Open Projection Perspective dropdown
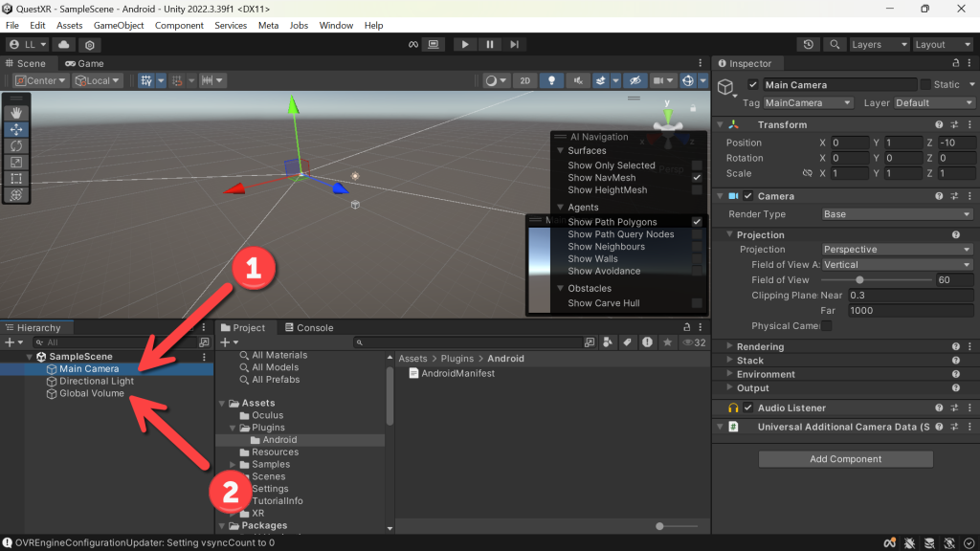The height and width of the screenshot is (551, 980). (897, 250)
